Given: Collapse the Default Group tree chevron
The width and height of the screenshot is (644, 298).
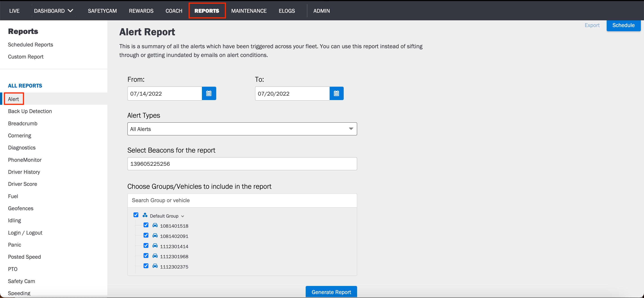Looking at the screenshot, I should click(183, 216).
